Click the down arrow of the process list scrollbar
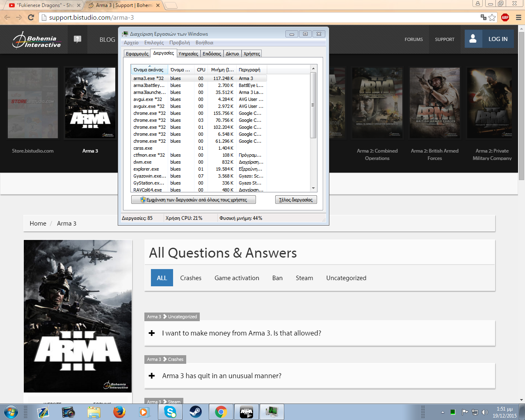525x420 pixels. 313,188
